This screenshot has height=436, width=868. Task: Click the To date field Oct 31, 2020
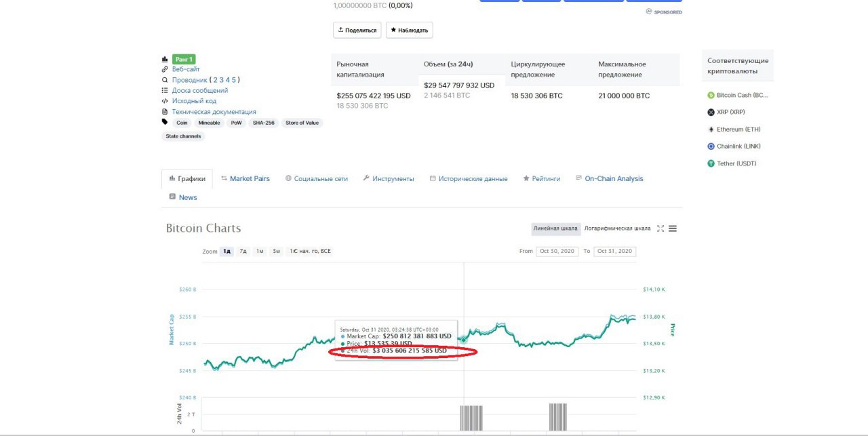[x=615, y=252]
